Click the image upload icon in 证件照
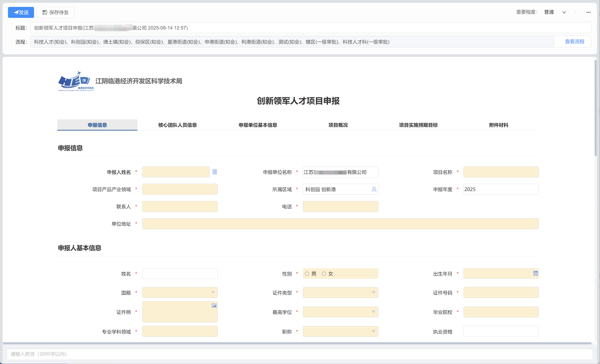The width and height of the screenshot is (600, 364). pos(214,305)
